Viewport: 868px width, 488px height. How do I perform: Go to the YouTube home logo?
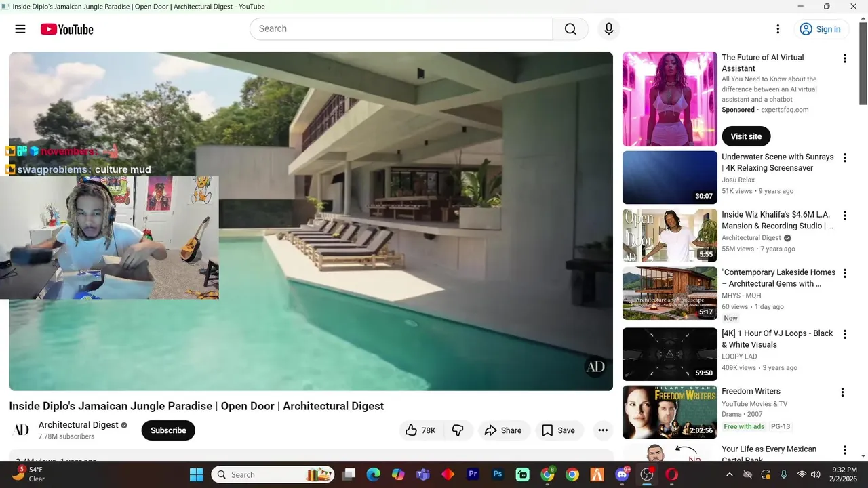click(66, 29)
